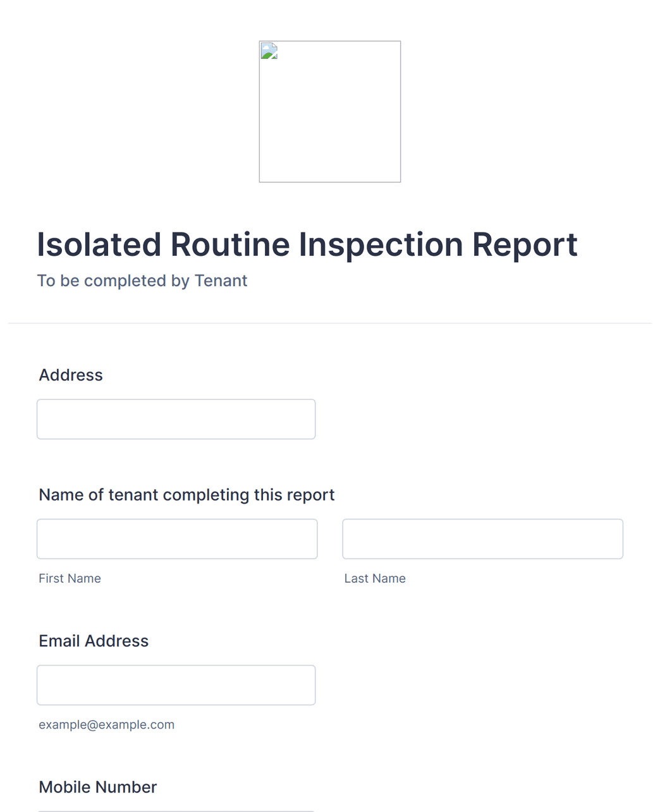The image size is (660, 812).
Task: Focus the Email Address input field
Action: pos(176,685)
